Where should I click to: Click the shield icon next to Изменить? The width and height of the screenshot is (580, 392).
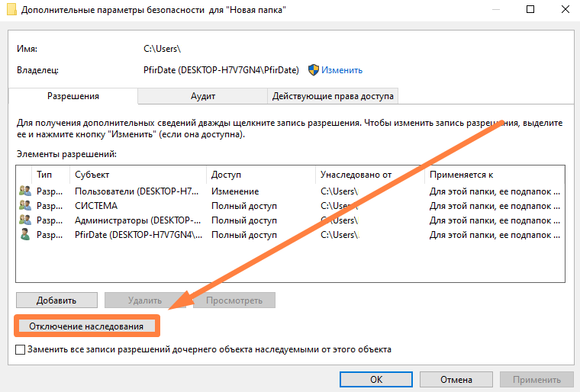pos(313,70)
